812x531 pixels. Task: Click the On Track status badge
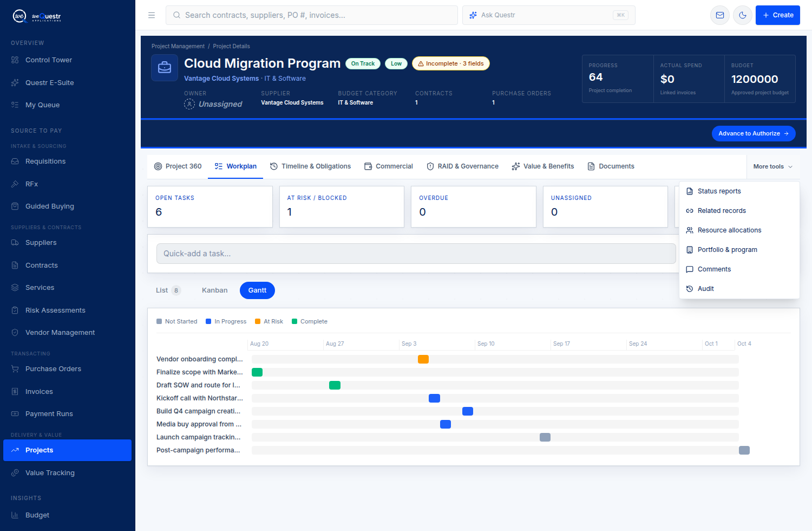pyautogui.click(x=363, y=64)
